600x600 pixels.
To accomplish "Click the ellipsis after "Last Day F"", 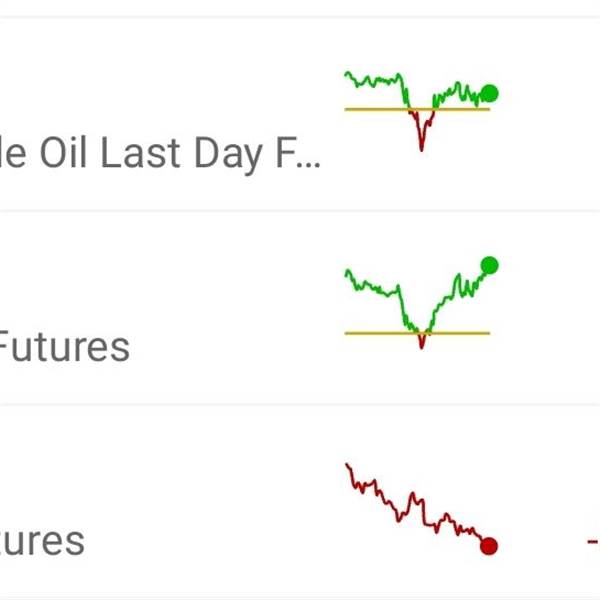I will pyautogui.click(x=308, y=165).
